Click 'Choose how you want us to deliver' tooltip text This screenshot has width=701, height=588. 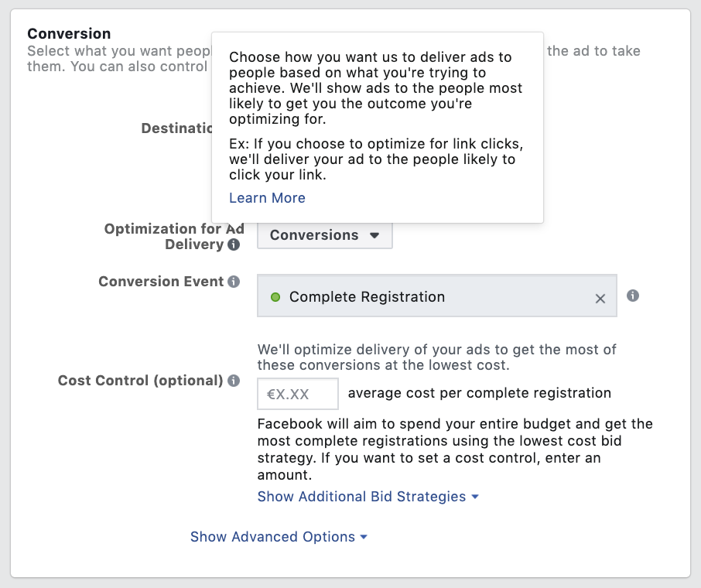(x=375, y=88)
